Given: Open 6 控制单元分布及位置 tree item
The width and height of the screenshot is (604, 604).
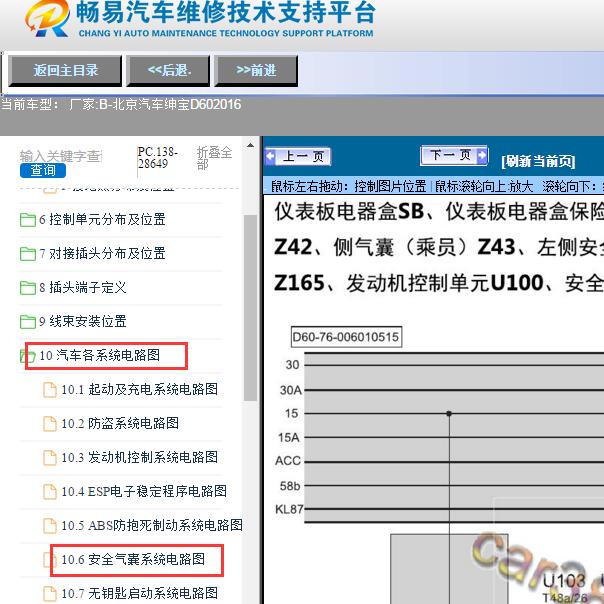Looking at the screenshot, I should [102, 220].
